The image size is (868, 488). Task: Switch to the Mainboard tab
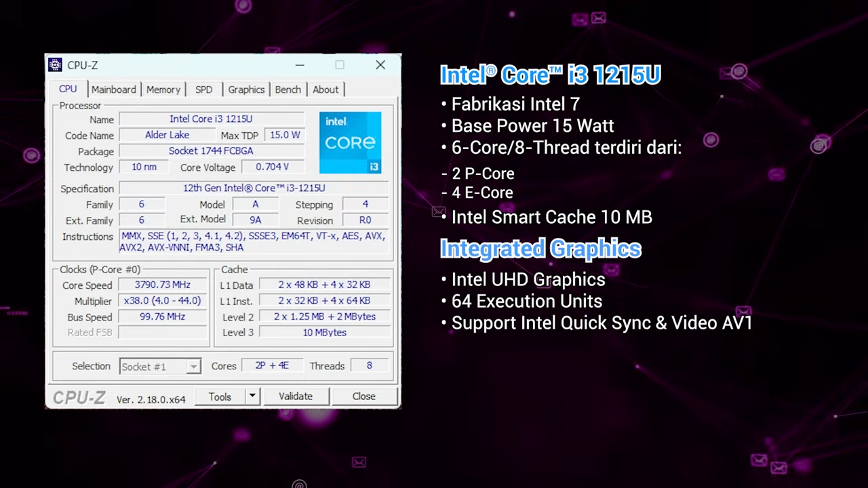114,89
